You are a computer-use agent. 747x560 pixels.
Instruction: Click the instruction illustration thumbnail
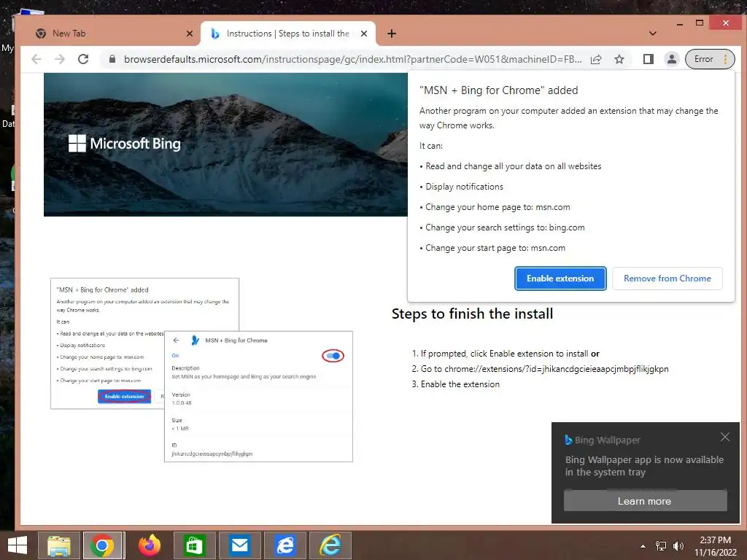pyautogui.click(x=201, y=370)
